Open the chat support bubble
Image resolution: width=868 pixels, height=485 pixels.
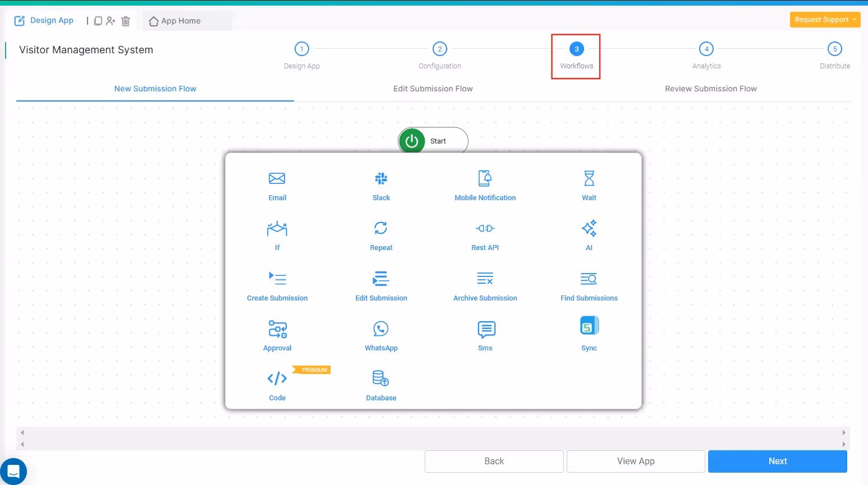pyautogui.click(x=13, y=471)
